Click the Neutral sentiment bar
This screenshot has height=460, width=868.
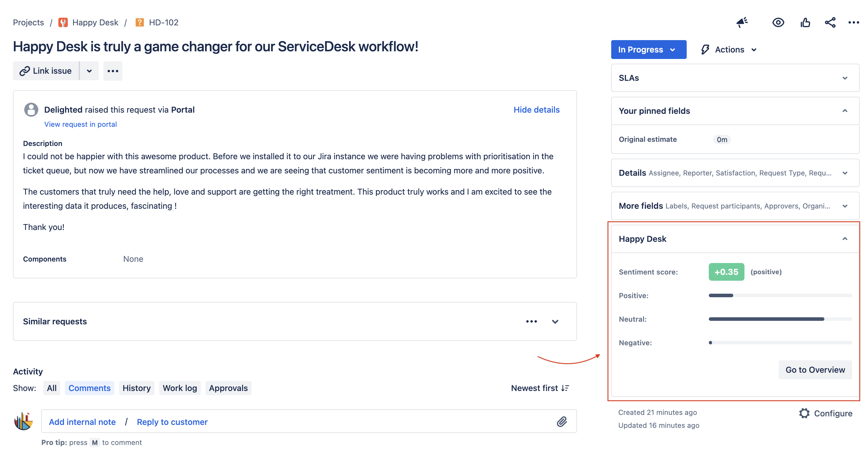[780, 319]
